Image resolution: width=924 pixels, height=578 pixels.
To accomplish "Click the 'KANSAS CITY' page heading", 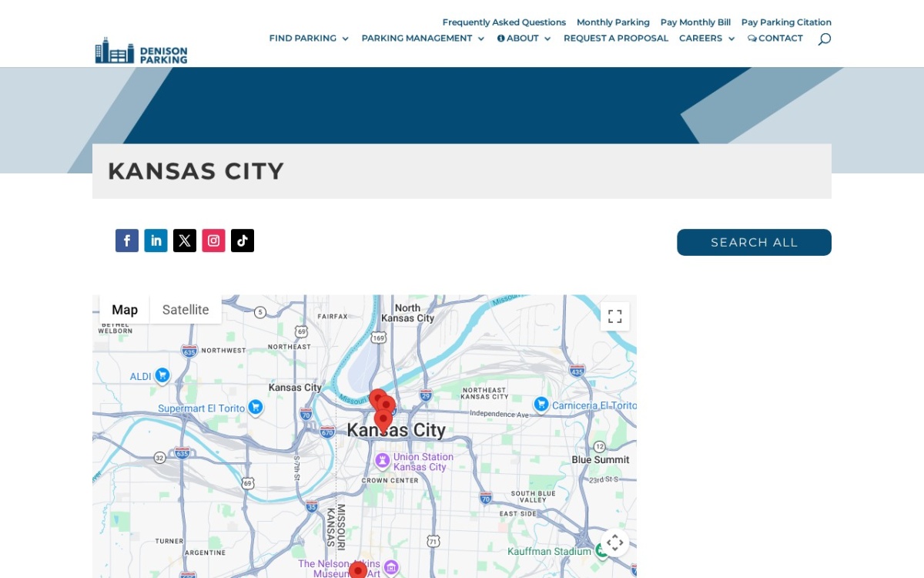I will click(196, 171).
